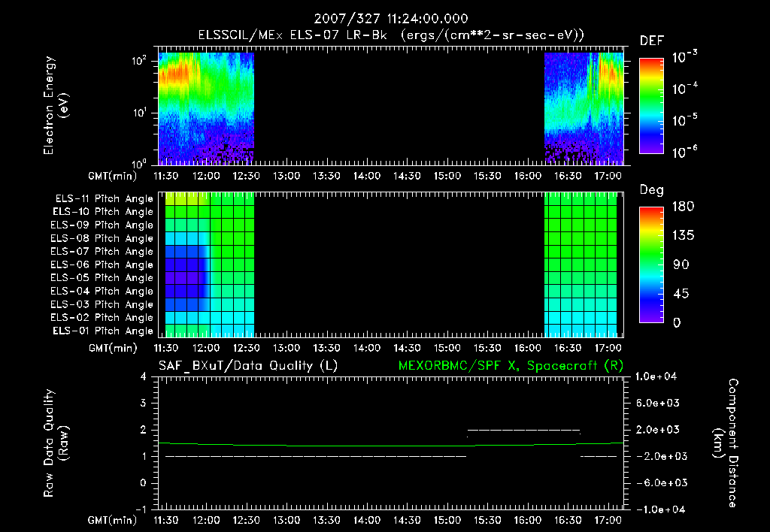
Task: Click the left data block of energy spectrogram
Action: point(206,108)
